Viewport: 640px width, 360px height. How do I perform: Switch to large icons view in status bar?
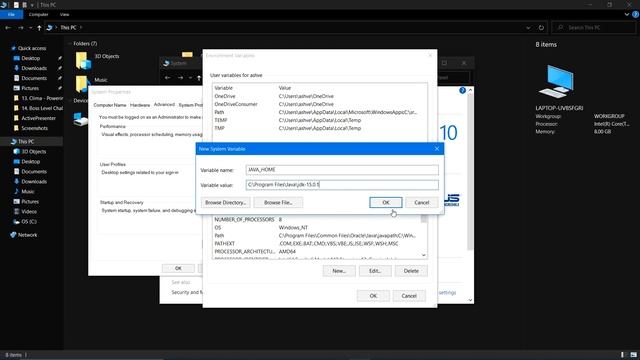(x=633, y=355)
